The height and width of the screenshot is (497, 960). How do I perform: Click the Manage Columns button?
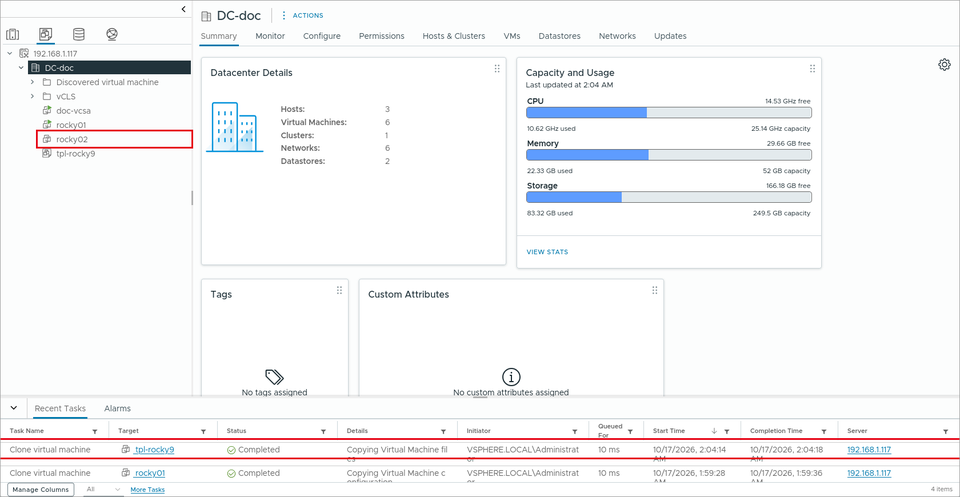(x=42, y=490)
